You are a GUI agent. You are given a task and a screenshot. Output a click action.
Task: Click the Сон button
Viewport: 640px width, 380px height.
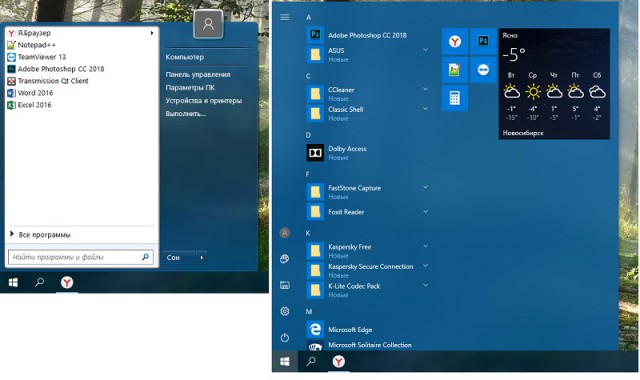point(179,257)
